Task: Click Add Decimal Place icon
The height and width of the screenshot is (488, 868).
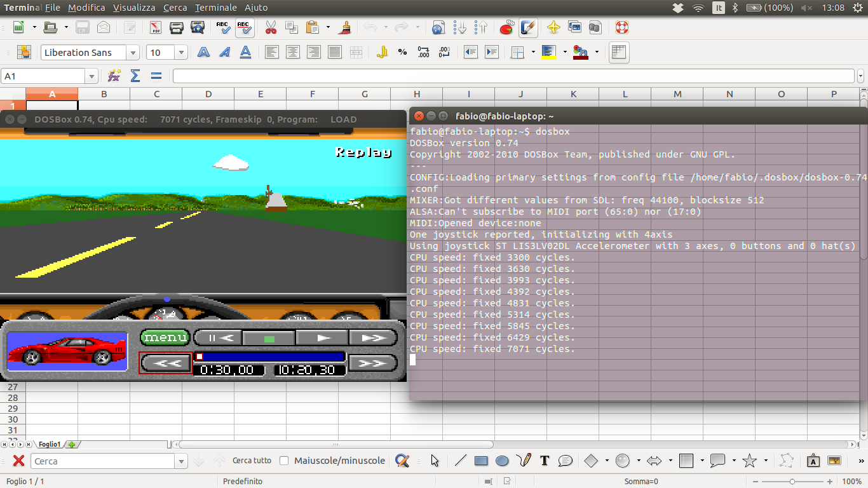Action: (x=423, y=52)
